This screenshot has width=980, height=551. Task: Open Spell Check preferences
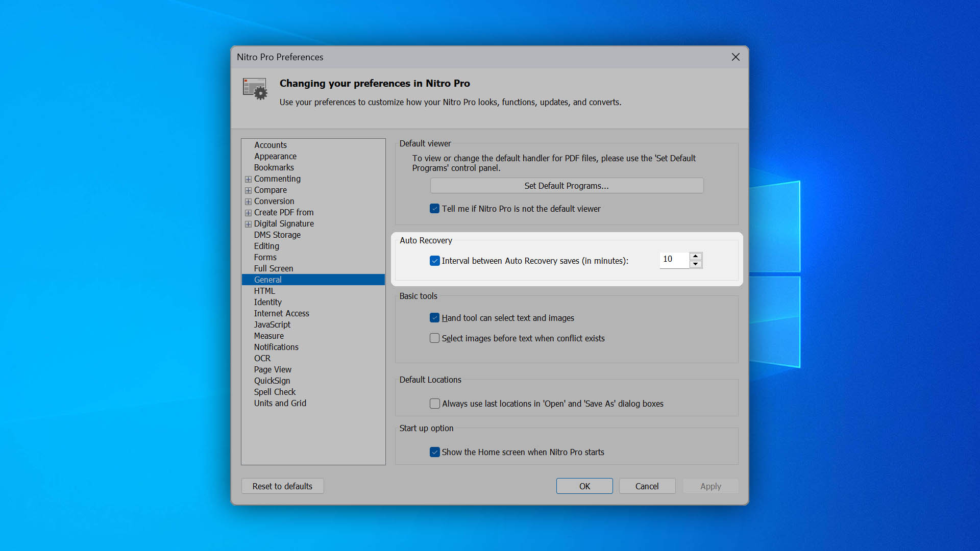[275, 392]
